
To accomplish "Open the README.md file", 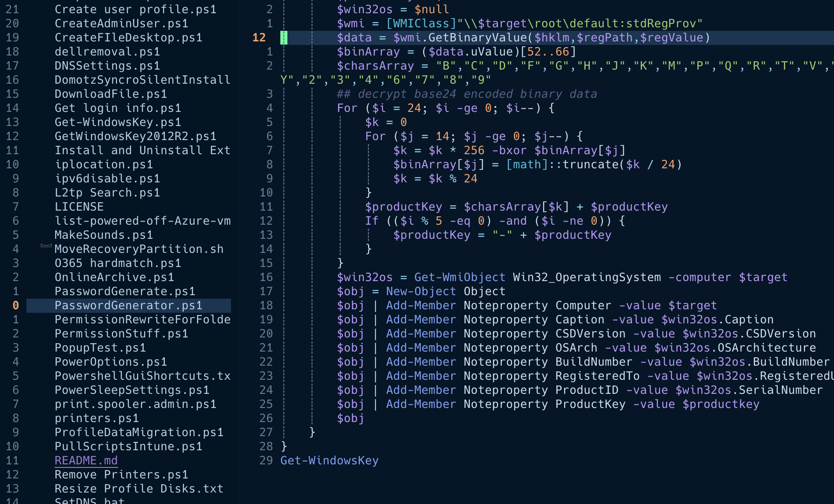I will click(x=86, y=460).
